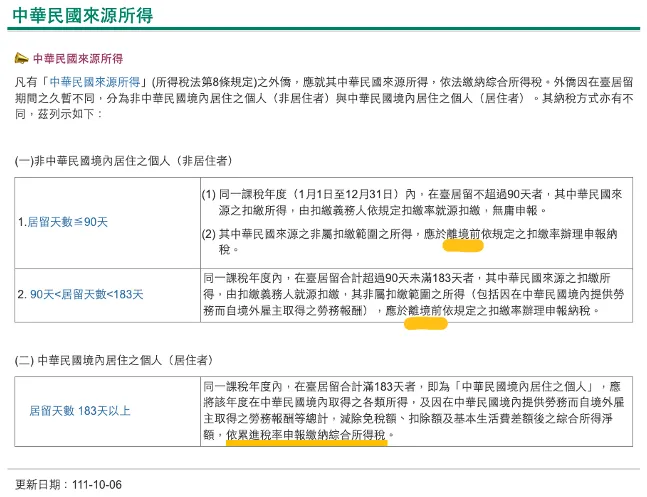647x497 pixels.
Task: Click the maroon subheading 中華民國來源所得
Action: click(x=78, y=59)
